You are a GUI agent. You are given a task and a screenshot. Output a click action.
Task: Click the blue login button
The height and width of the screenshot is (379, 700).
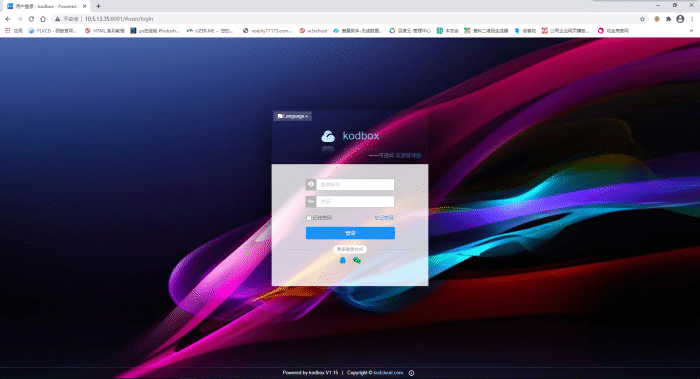coord(350,233)
